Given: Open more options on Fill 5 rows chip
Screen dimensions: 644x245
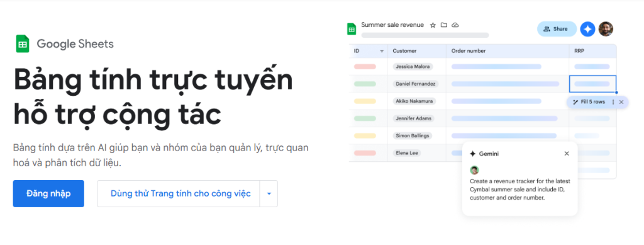Looking at the screenshot, I should point(613,102).
